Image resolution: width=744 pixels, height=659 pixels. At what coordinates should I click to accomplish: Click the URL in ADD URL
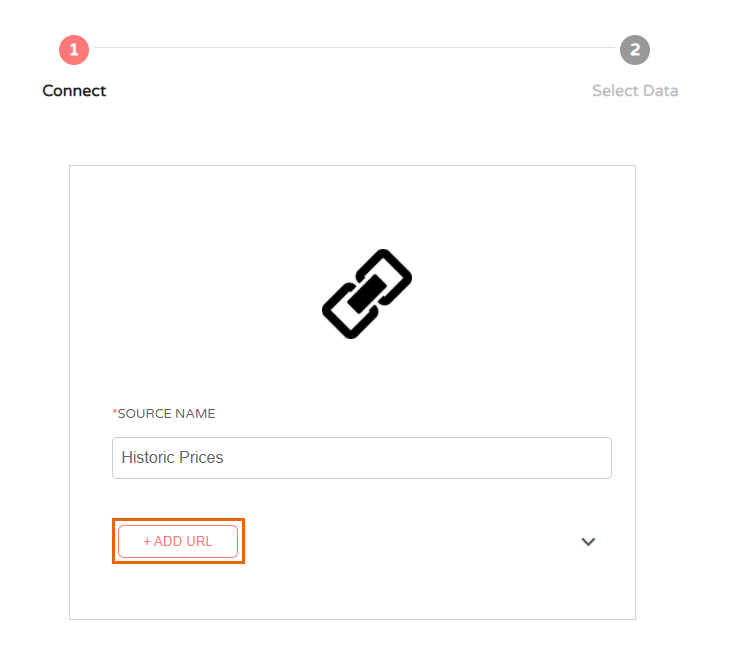pyautogui.click(x=199, y=541)
